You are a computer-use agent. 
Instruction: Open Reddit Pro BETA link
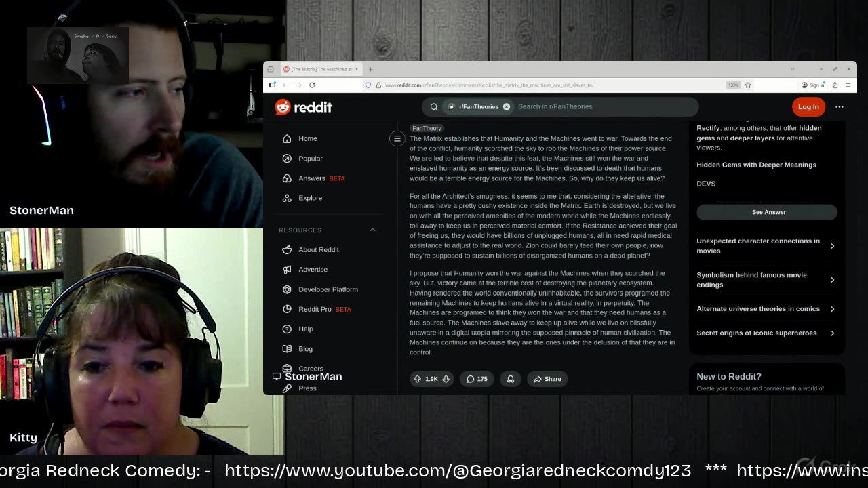point(324,309)
